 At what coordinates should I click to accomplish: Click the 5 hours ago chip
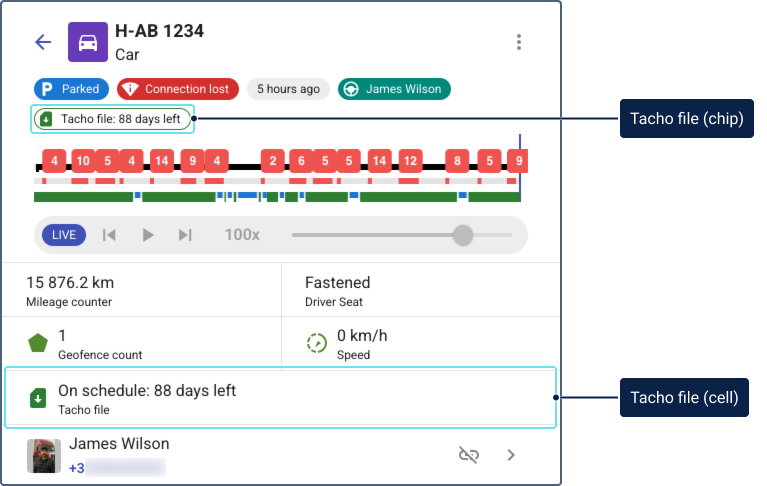pos(289,89)
